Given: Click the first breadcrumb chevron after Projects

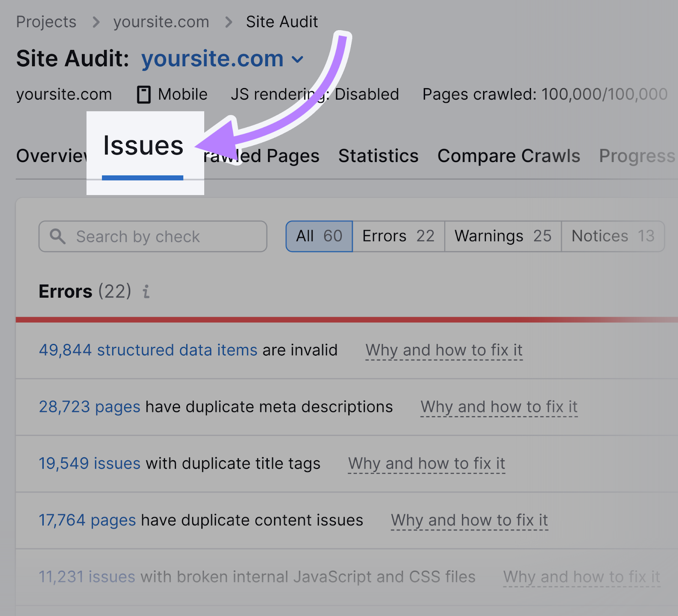Looking at the screenshot, I should click(x=96, y=22).
